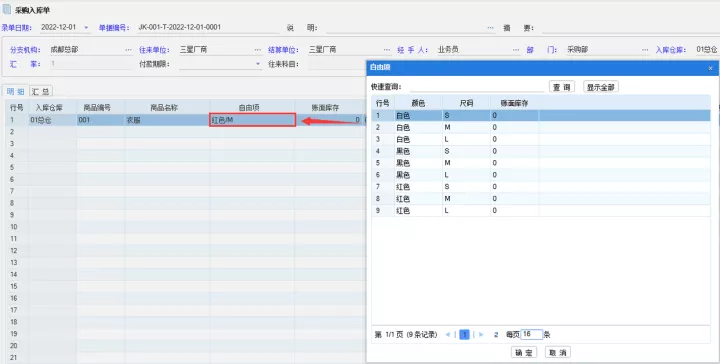Click the 经手人 field showing 业务员
The width and height of the screenshot is (720, 364).
pyautogui.click(x=474, y=50)
